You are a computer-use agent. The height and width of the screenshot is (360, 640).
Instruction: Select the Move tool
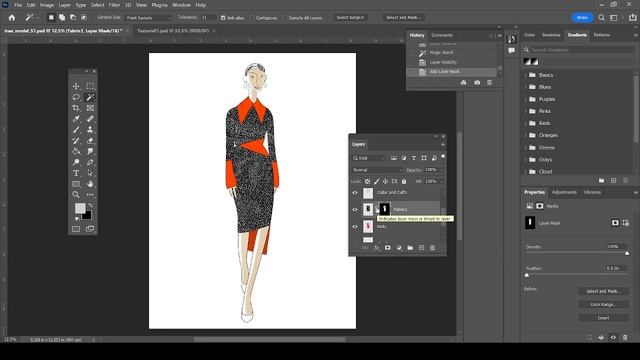(76, 86)
